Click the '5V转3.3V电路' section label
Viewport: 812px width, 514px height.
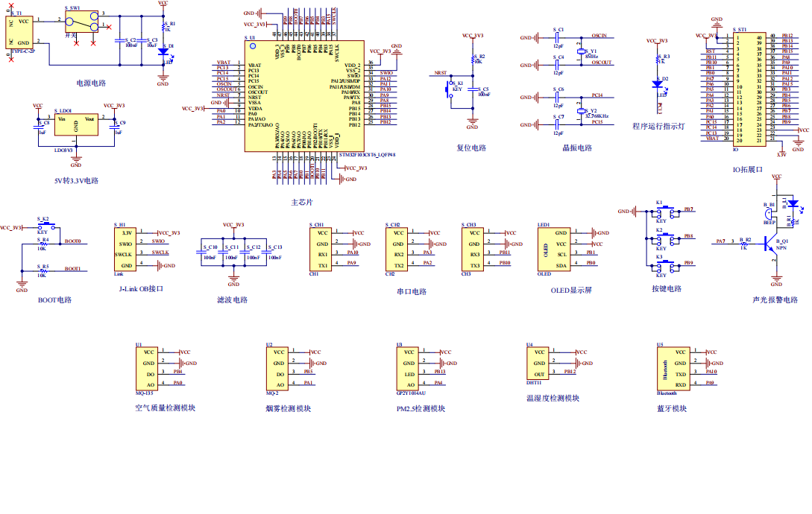point(77,181)
